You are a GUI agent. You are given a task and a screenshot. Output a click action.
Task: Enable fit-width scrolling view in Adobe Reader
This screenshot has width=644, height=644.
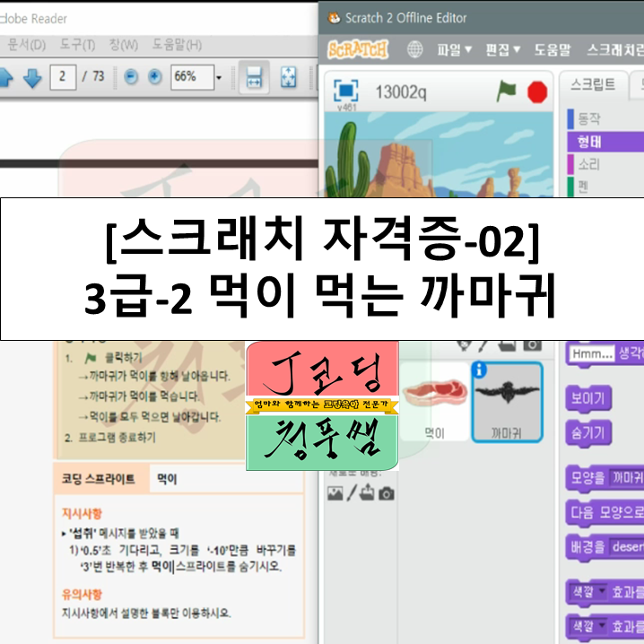[254, 77]
